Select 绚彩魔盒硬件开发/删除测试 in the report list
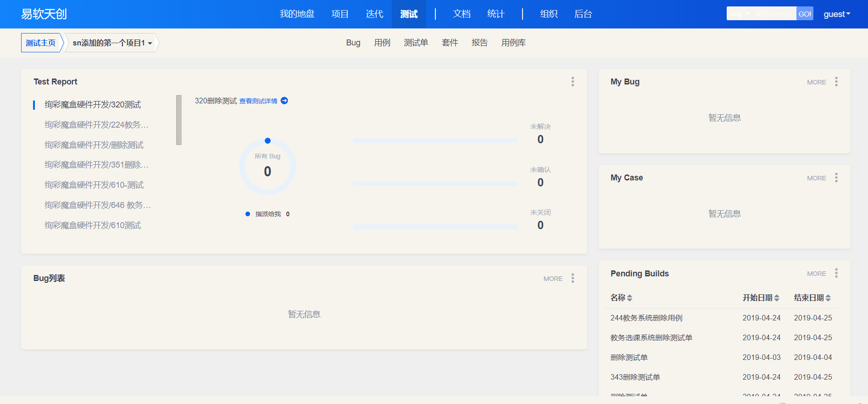Image resolution: width=868 pixels, height=404 pixels. click(94, 145)
